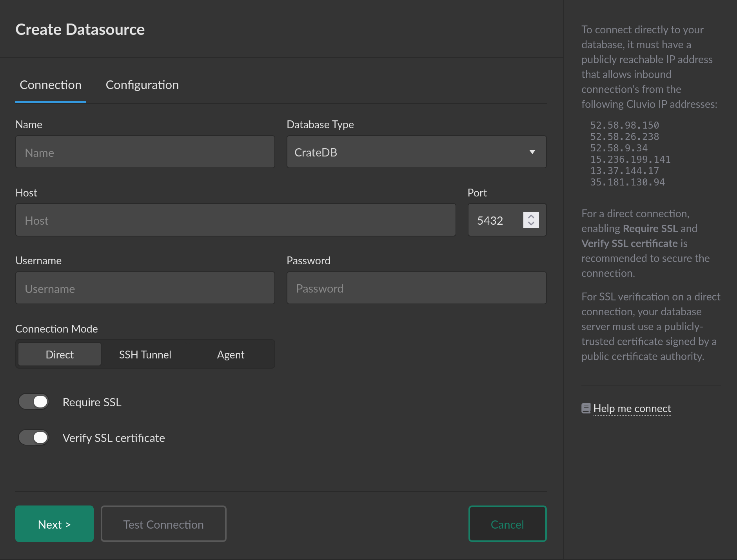Click IP address 13.37.144.17

click(624, 171)
